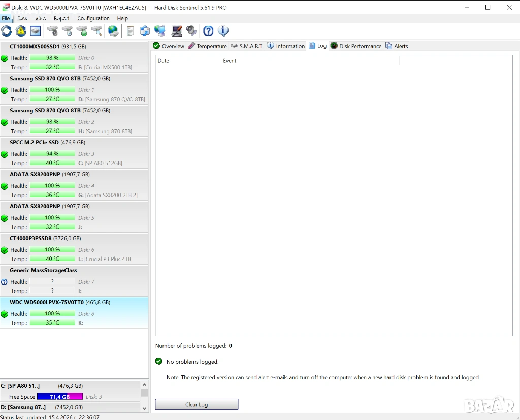Select the Samsung SSD 870 QVO Disk 2 entry
Image resolution: width=520 pixels, height=420 pixels.
(74, 121)
